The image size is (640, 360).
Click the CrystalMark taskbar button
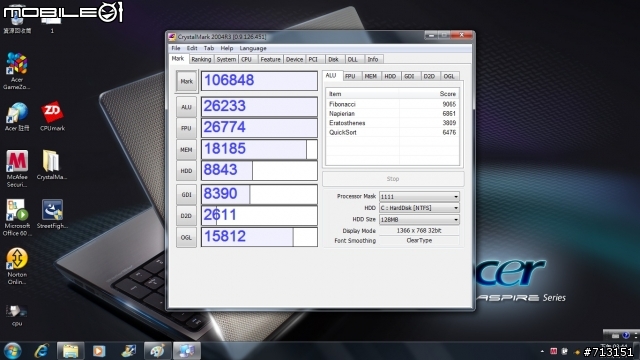(187, 351)
